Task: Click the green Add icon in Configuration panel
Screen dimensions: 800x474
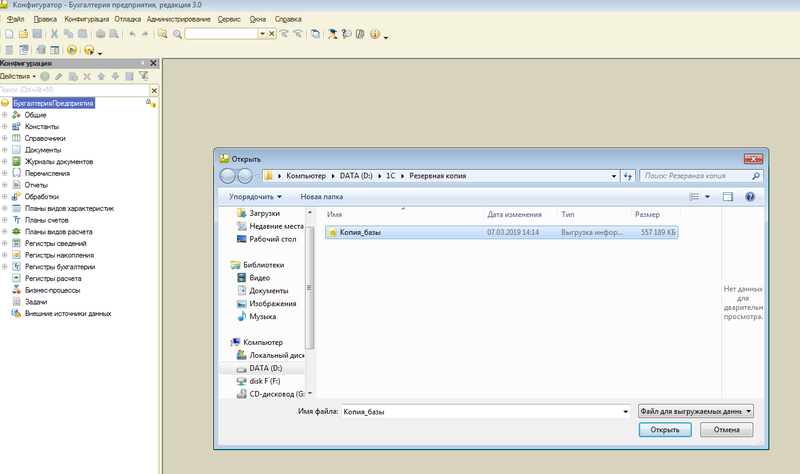Action: pos(45,76)
